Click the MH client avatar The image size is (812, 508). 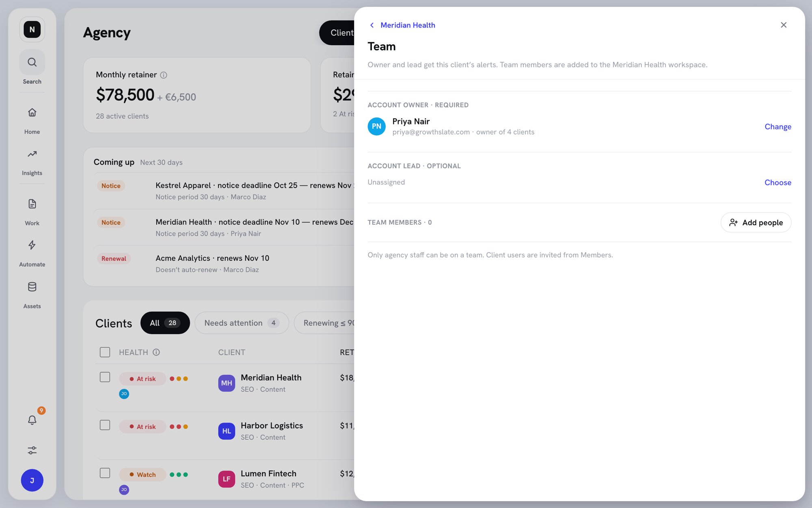(x=227, y=383)
